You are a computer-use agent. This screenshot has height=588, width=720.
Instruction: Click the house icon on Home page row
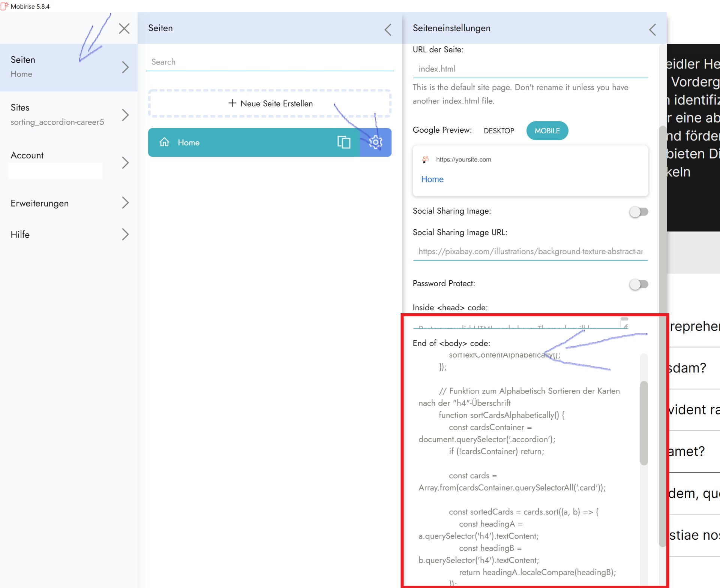164,142
